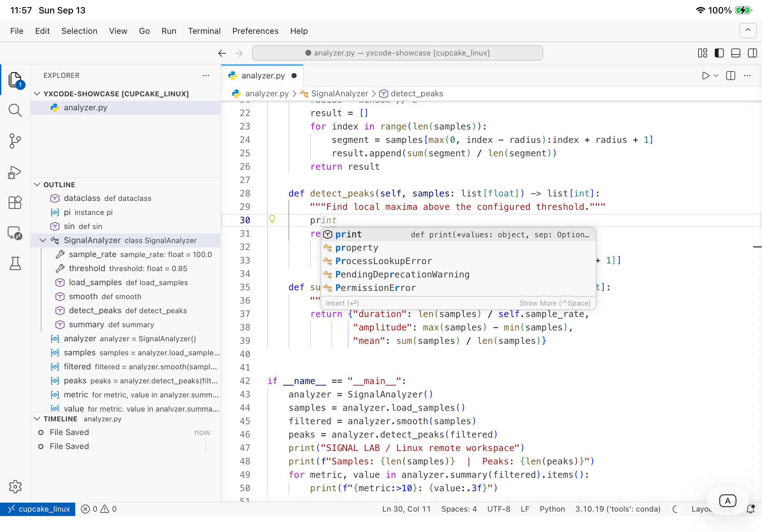
Task: Open the Explorer view in activity bar
Action: (x=15, y=80)
